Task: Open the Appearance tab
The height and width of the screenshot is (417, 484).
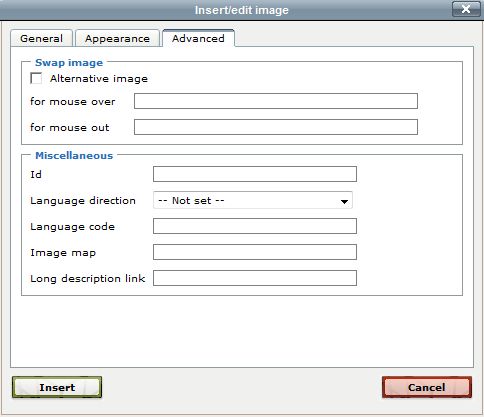Action: [117, 38]
